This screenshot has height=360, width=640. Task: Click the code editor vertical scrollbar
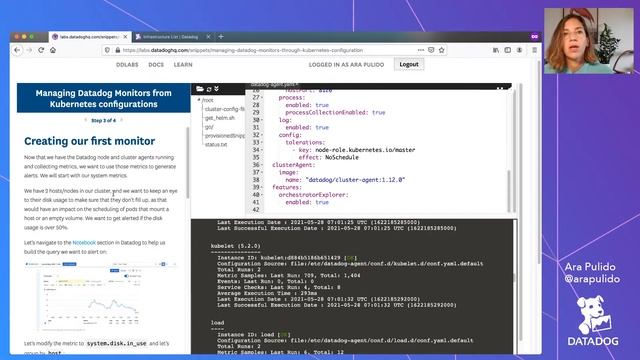[x=509, y=191]
